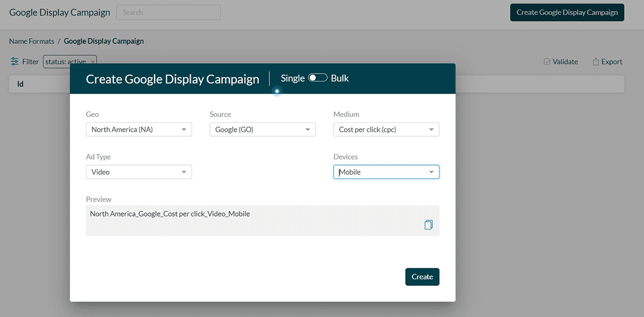Select the Id column header

tap(20, 84)
